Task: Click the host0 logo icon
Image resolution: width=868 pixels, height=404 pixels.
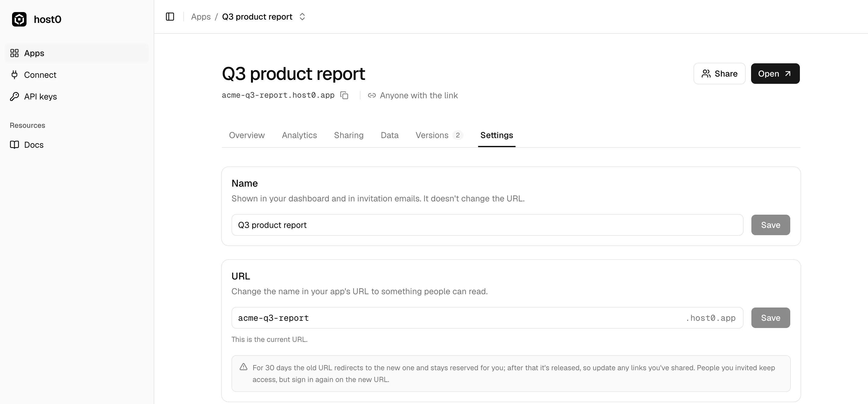Action: (19, 19)
